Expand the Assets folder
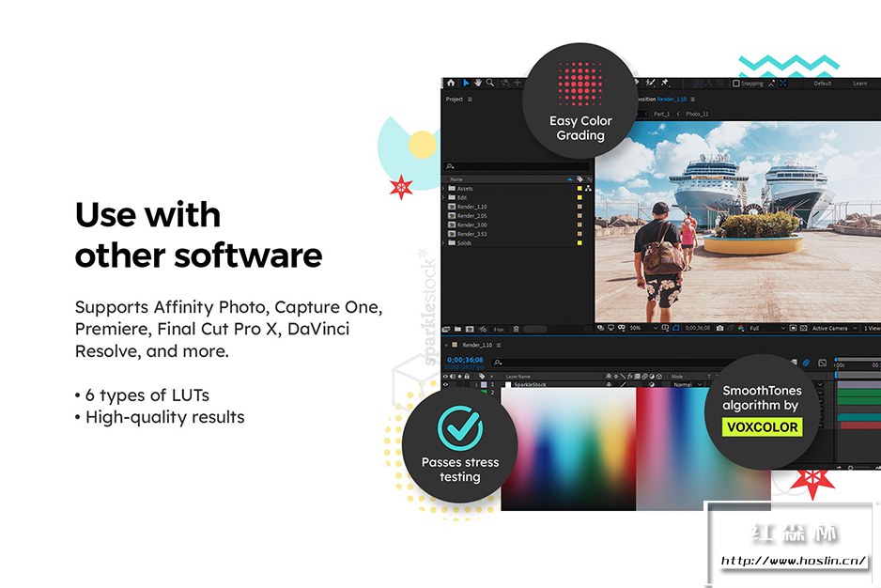 (444, 188)
